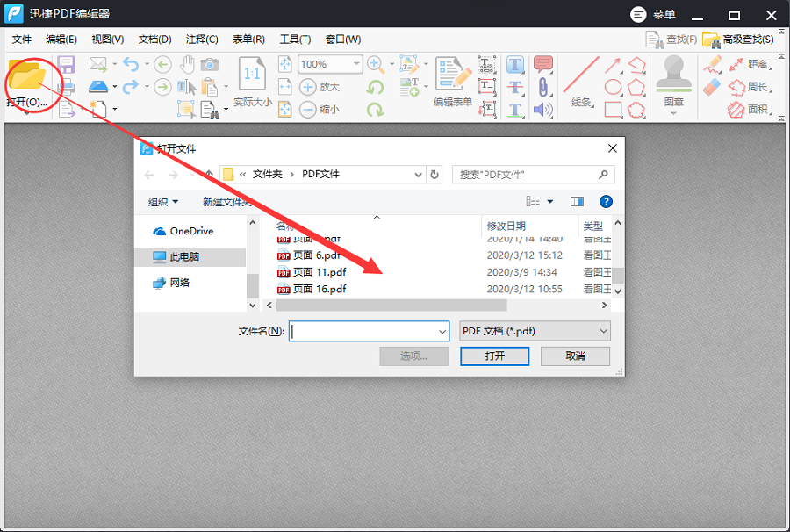
Task: Expand the Stamp 图章 dropdown arrow
Action: click(673, 114)
